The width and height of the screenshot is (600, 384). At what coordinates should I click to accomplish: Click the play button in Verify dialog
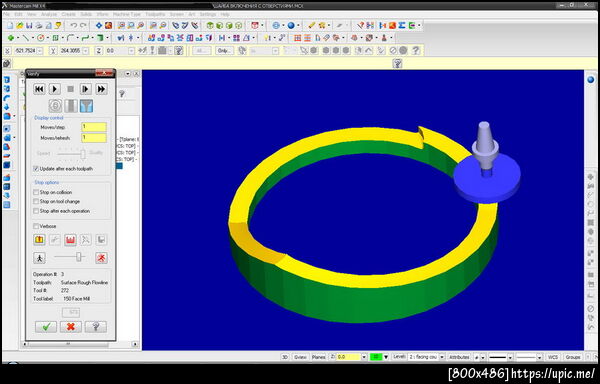[54, 89]
